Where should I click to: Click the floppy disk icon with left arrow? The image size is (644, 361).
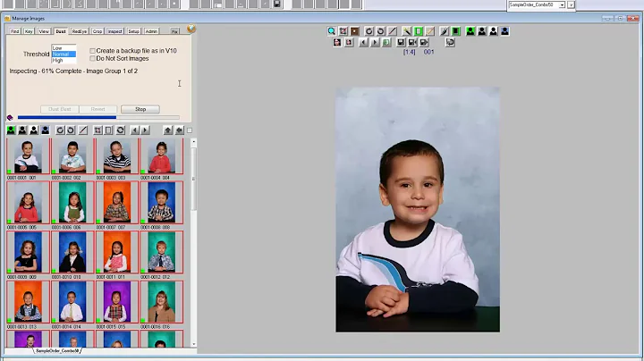point(412,42)
